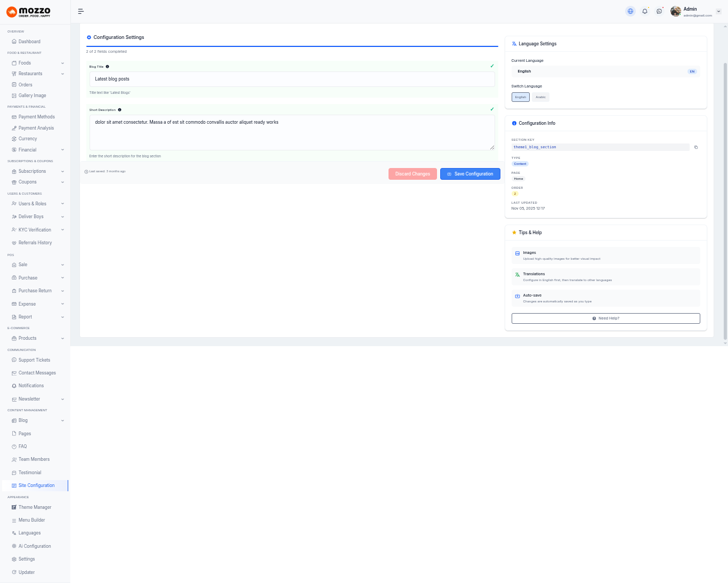This screenshot has height=583, width=728.
Task: Copy the section key theme1_blog_section
Action: pyautogui.click(x=696, y=147)
